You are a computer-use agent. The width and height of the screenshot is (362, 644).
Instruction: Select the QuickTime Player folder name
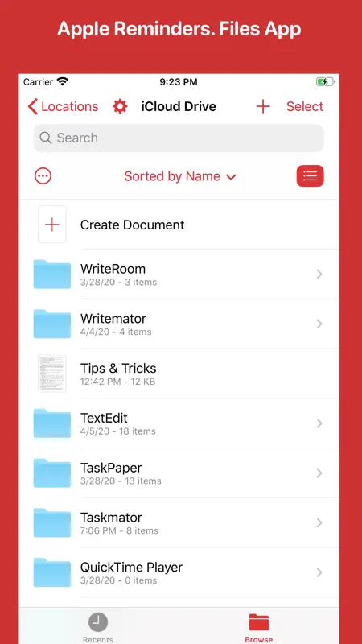(x=131, y=568)
